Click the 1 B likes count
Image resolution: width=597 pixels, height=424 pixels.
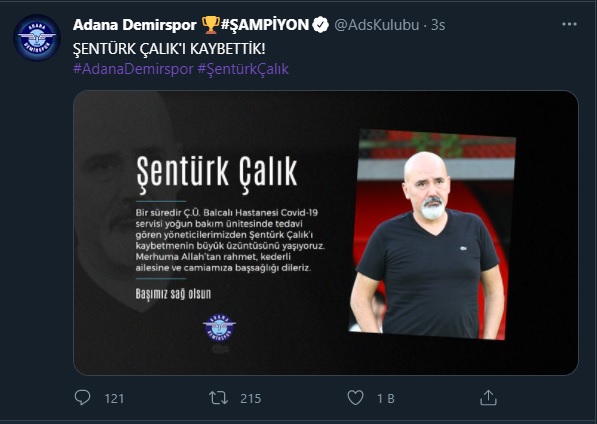point(386,398)
